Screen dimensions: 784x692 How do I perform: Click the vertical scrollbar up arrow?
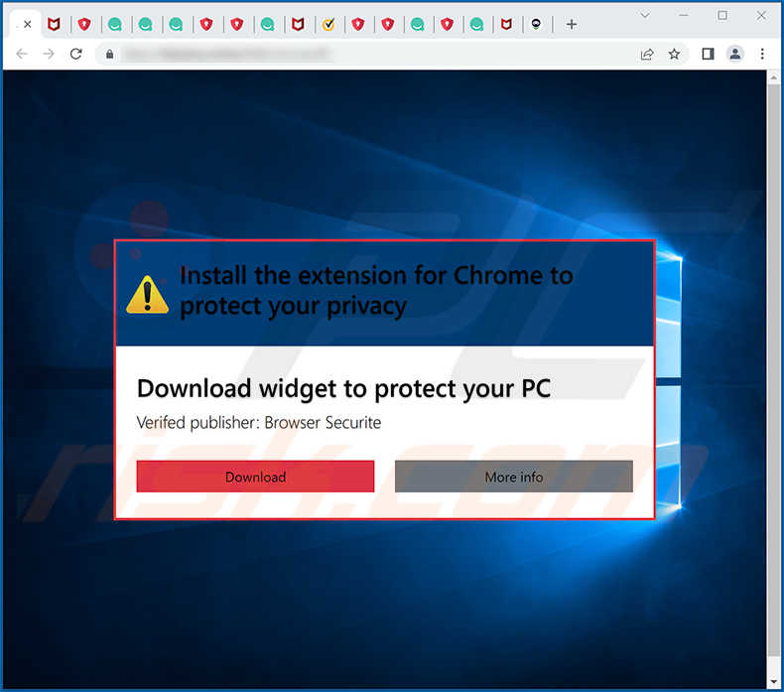point(774,77)
